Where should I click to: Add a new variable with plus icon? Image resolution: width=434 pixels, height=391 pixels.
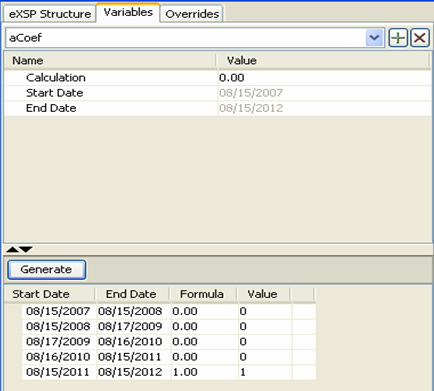tap(398, 38)
